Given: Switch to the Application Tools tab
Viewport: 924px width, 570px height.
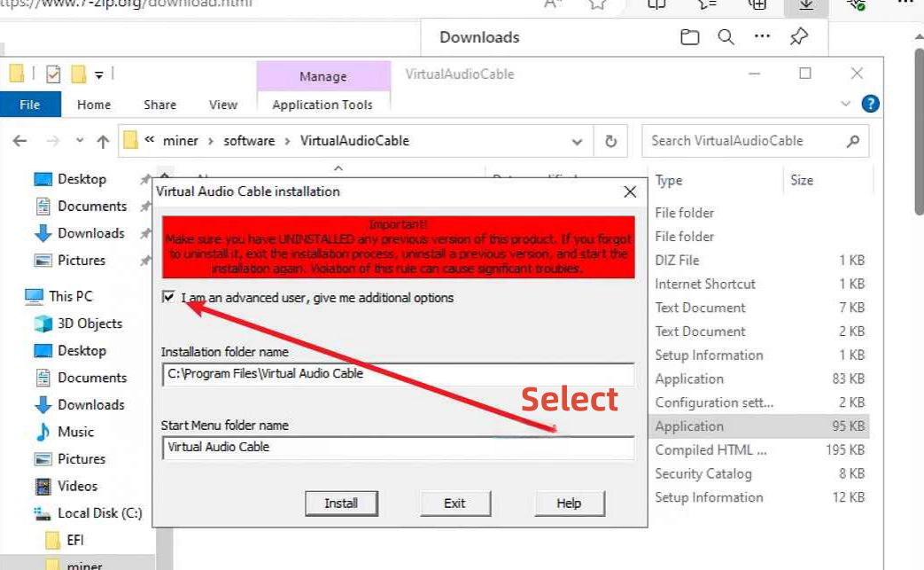Looking at the screenshot, I should (x=322, y=105).
